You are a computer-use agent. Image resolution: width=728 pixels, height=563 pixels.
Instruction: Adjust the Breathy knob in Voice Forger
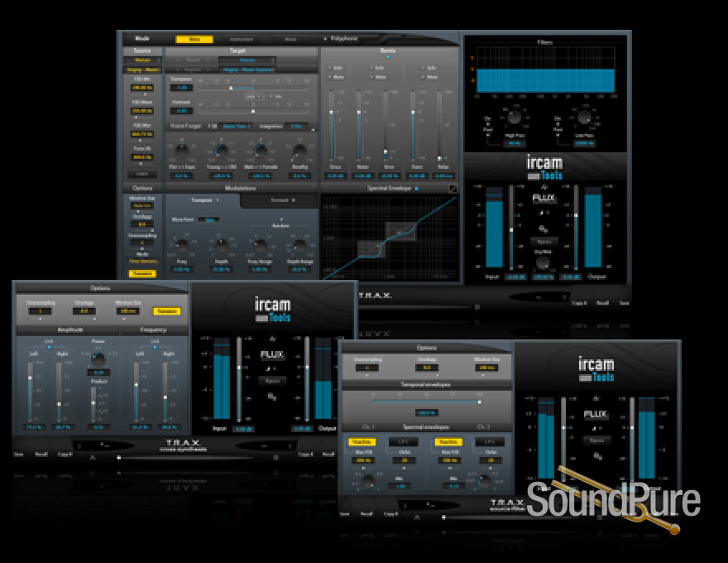(x=299, y=151)
